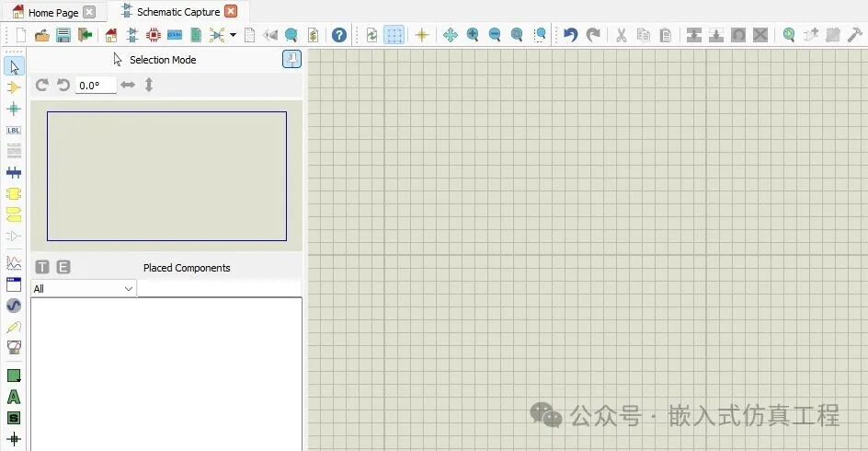868x451 pixels.
Task: Undo the last action
Action: click(x=570, y=36)
